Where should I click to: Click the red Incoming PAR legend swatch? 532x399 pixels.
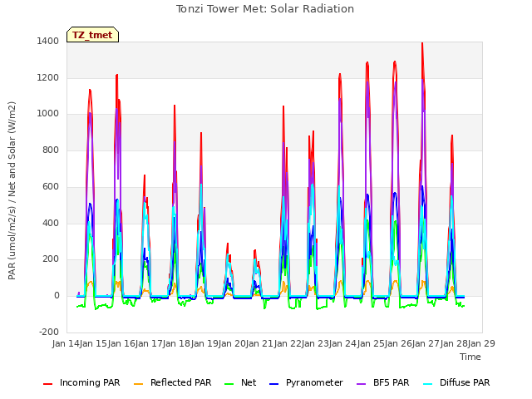click(x=48, y=384)
